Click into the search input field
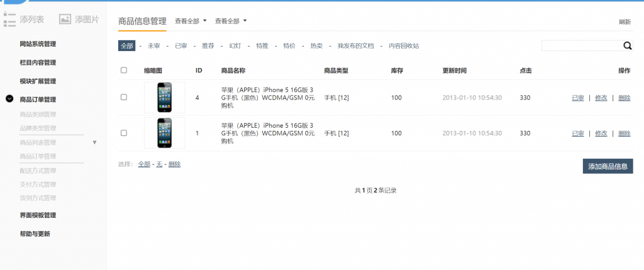The image size is (644, 270). [581, 46]
